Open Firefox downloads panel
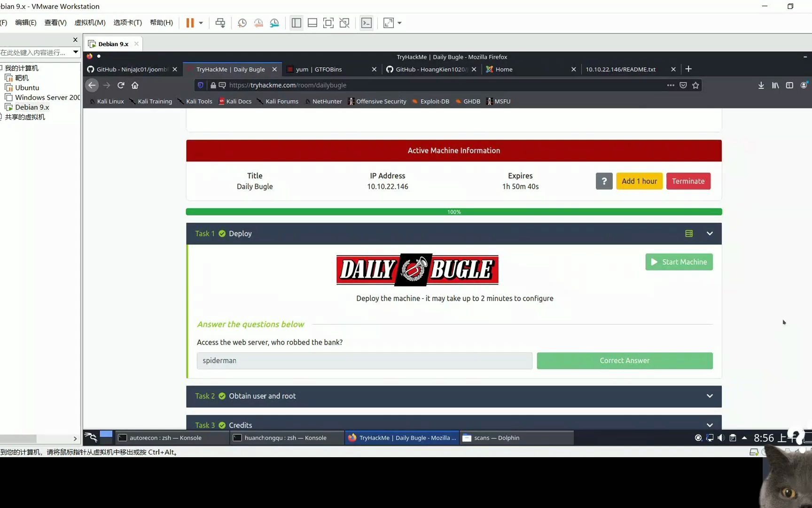 coord(761,85)
